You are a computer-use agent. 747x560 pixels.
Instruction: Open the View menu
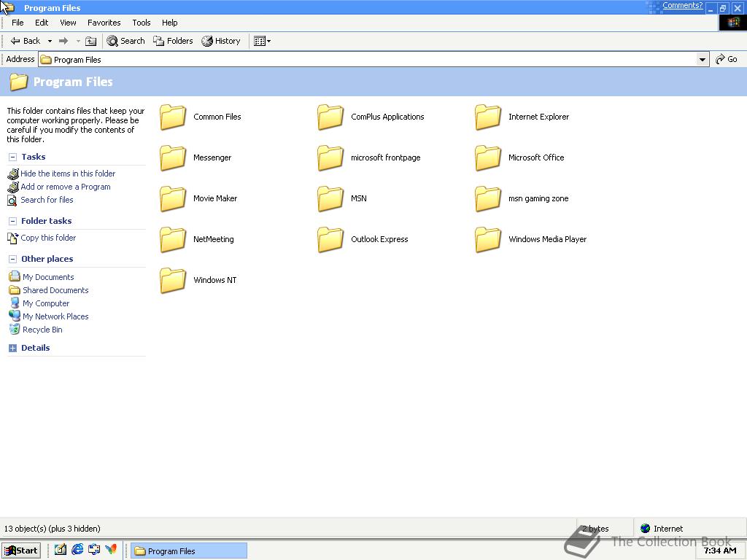(68, 23)
